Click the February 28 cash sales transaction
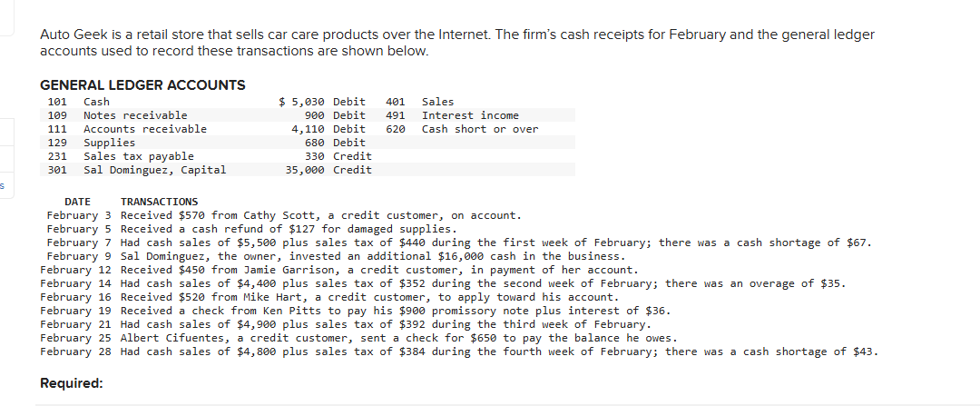The height and width of the screenshot is (406, 980). click(459, 352)
